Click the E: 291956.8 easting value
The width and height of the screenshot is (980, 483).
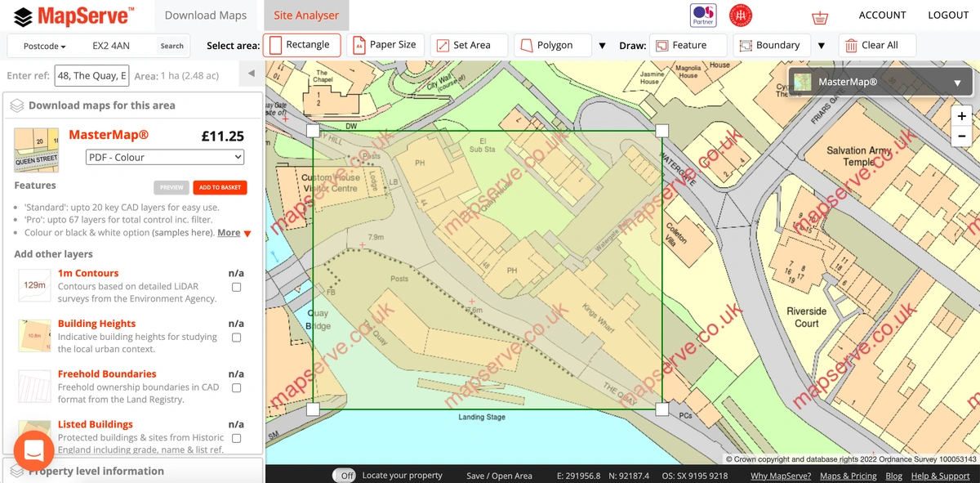click(579, 476)
